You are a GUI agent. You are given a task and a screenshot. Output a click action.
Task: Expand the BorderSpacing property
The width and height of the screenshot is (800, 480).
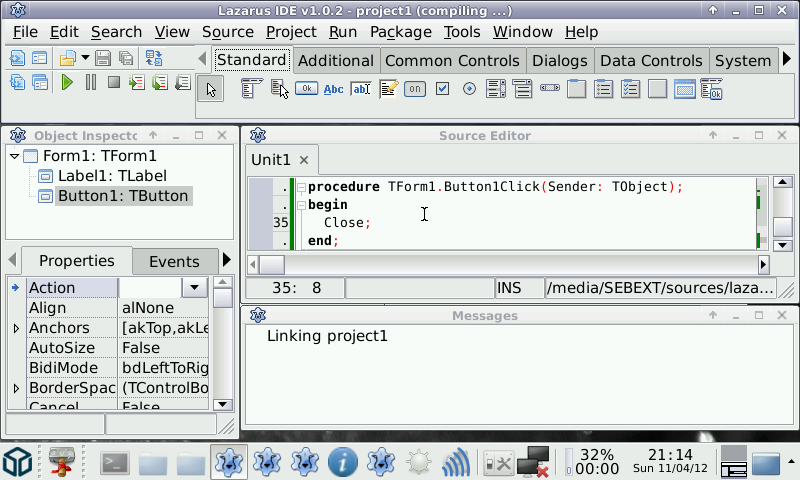(x=16, y=388)
